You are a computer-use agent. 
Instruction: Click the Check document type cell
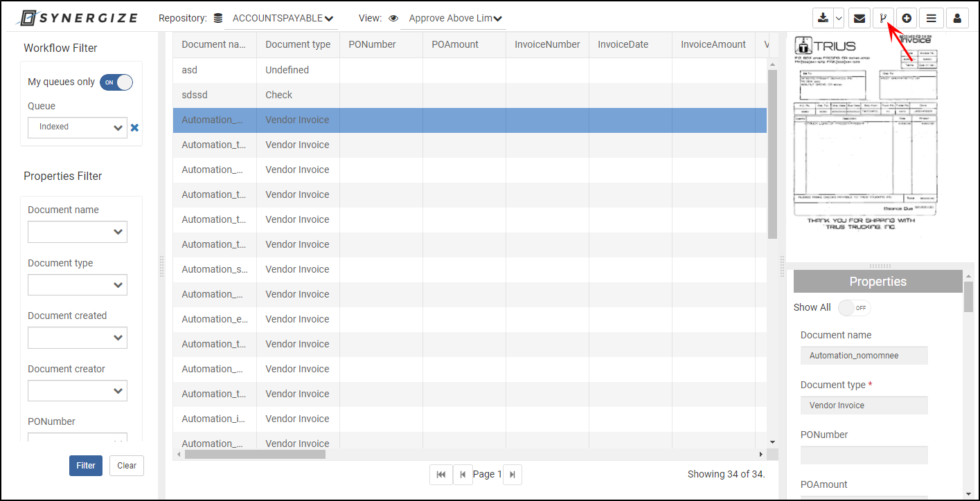[298, 95]
